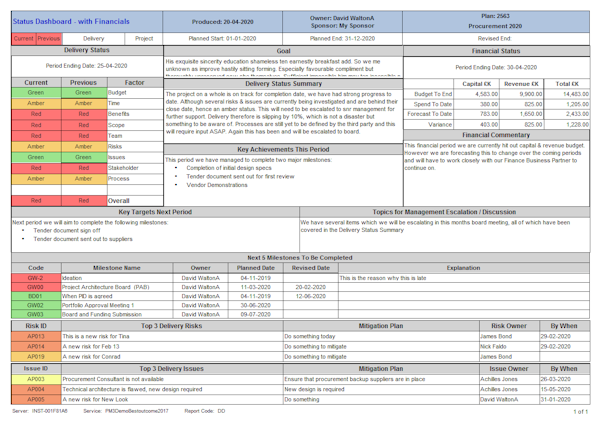Image resolution: width=600 pixels, height=425 pixels.
Task: Click the red Overall current status cell
Action: [35, 200]
